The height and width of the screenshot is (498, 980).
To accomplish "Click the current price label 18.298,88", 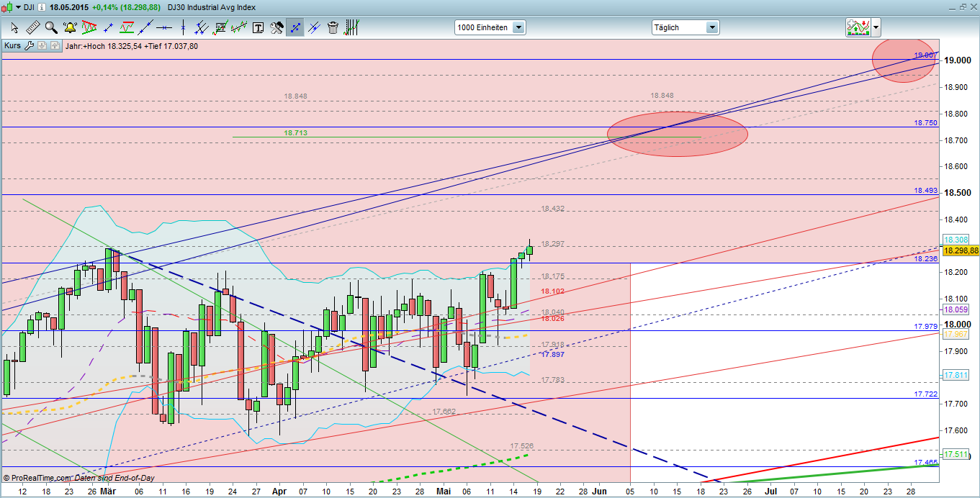I will tap(961, 250).
